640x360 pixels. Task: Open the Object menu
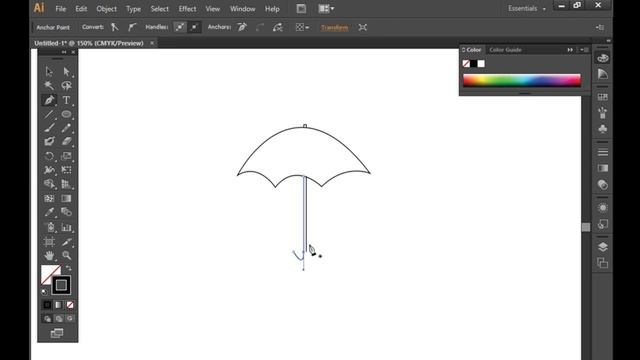click(107, 9)
